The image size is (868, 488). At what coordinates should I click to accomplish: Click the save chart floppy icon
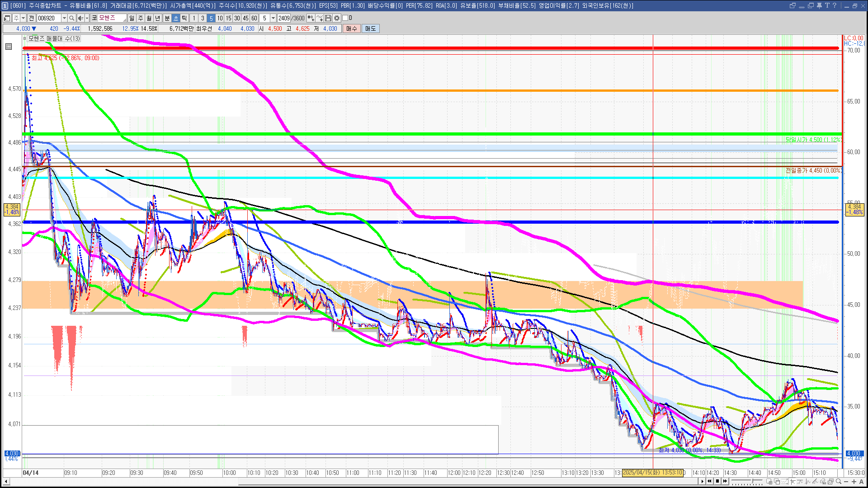pyautogui.click(x=328, y=18)
